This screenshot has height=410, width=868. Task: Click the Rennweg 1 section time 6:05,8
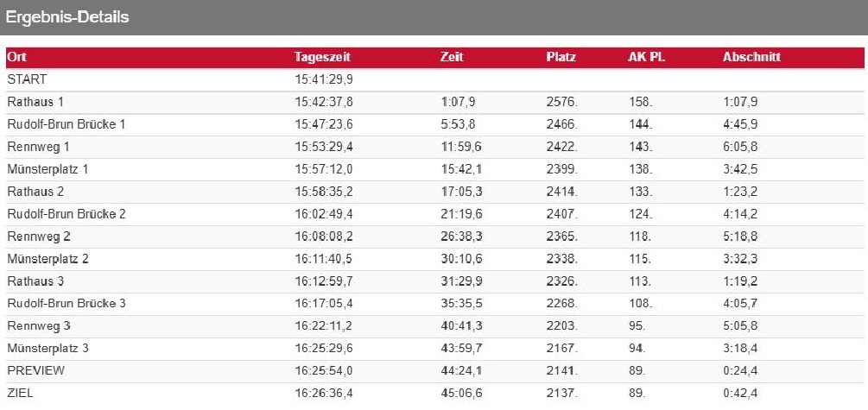[x=740, y=147]
